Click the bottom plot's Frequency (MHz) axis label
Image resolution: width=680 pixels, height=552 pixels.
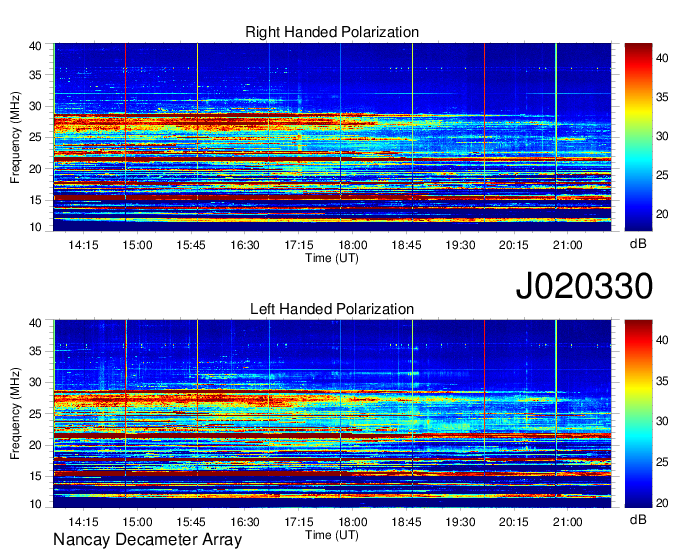[x=16, y=414]
